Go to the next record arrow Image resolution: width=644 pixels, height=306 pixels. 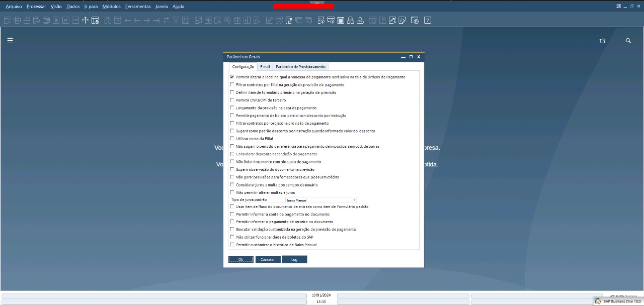coord(146,20)
